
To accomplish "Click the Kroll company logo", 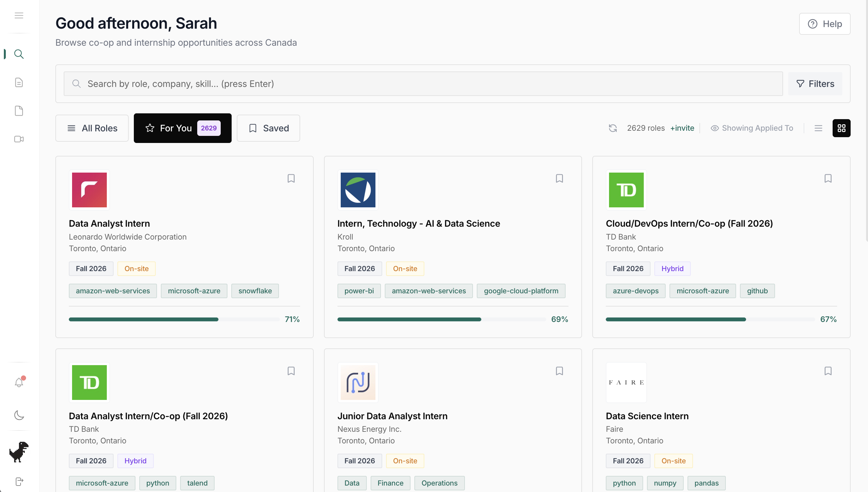I will pos(358,190).
